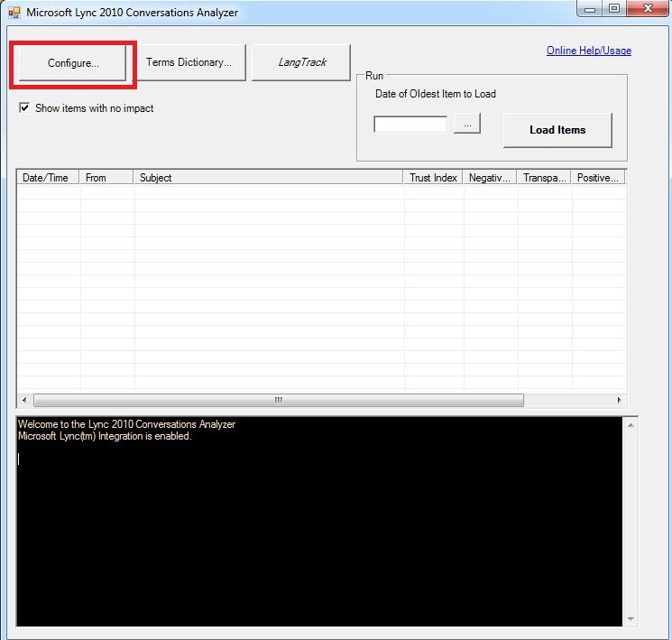Screen dimensions: 672x640
Task: Open the Terms Dictionary
Action: click(189, 62)
